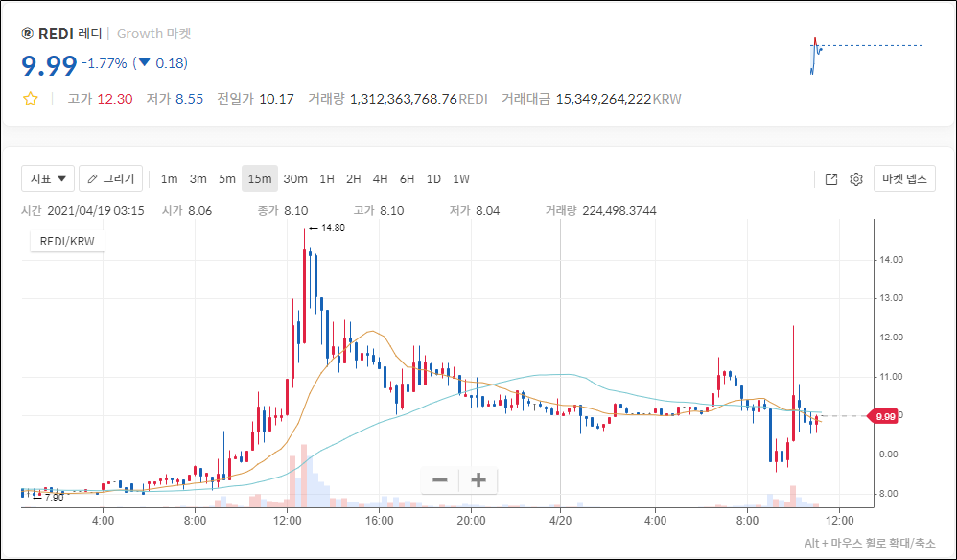Select the 30m timeframe
The width and height of the screenshot is (957, 560).
(295, 179)
